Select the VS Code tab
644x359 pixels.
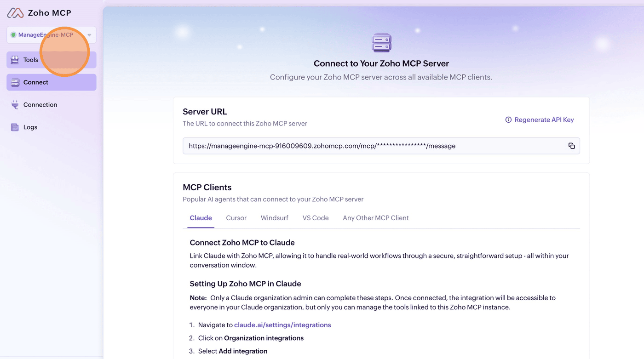316,218
